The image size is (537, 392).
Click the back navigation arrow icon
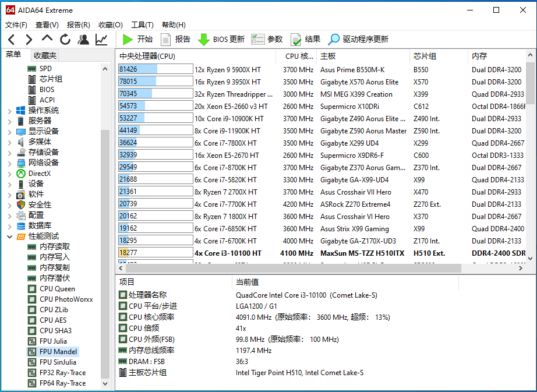[11, 40]
